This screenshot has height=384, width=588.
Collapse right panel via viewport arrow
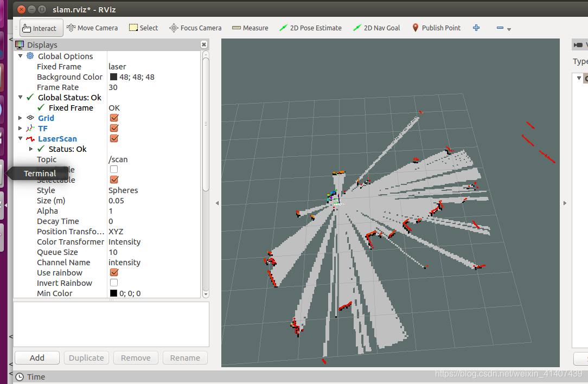(565, 203)
